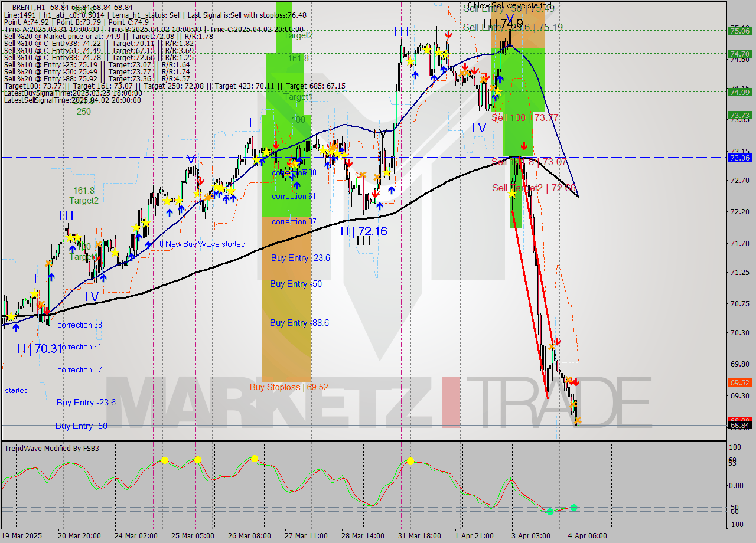The width and height of the screenshot is (756, 543).
Task: Click the Buy Stoploss 69.52 label
Action: [289, 386]
